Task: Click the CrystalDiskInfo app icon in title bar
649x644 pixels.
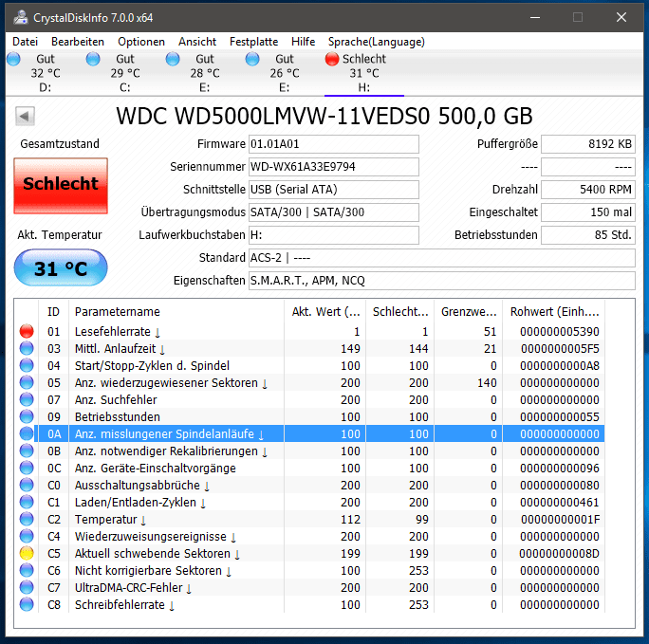Action: 20,17
